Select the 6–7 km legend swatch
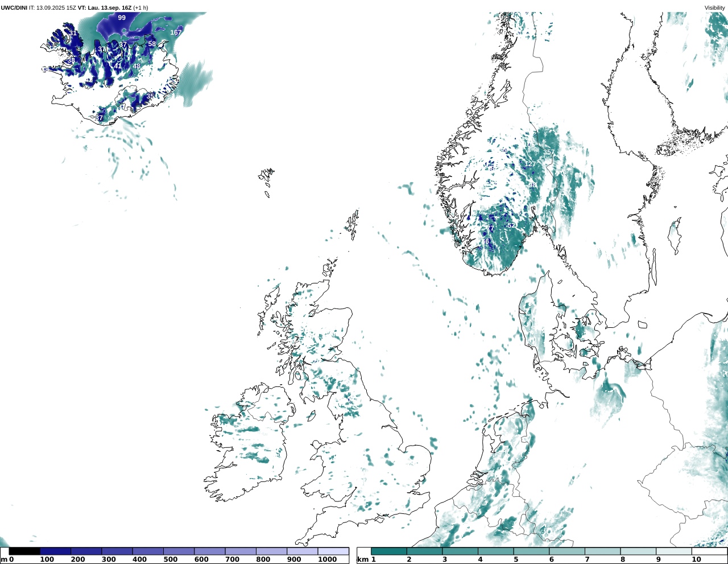 [x=567, y=551]
